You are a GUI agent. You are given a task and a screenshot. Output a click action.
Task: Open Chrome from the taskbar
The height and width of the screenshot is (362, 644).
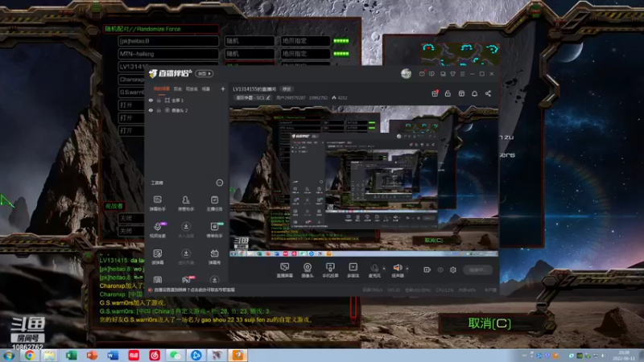pyautogui.click(x=29, y=356)
